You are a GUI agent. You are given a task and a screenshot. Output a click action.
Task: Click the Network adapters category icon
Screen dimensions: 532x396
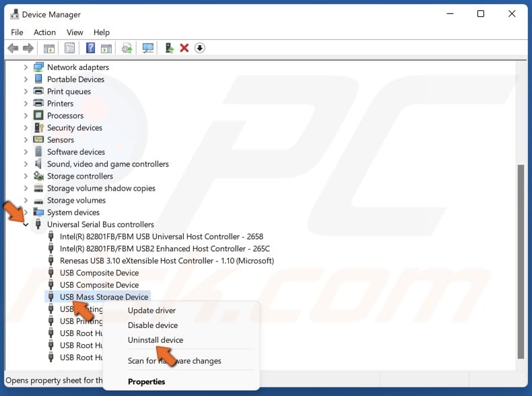coord(38,67)
